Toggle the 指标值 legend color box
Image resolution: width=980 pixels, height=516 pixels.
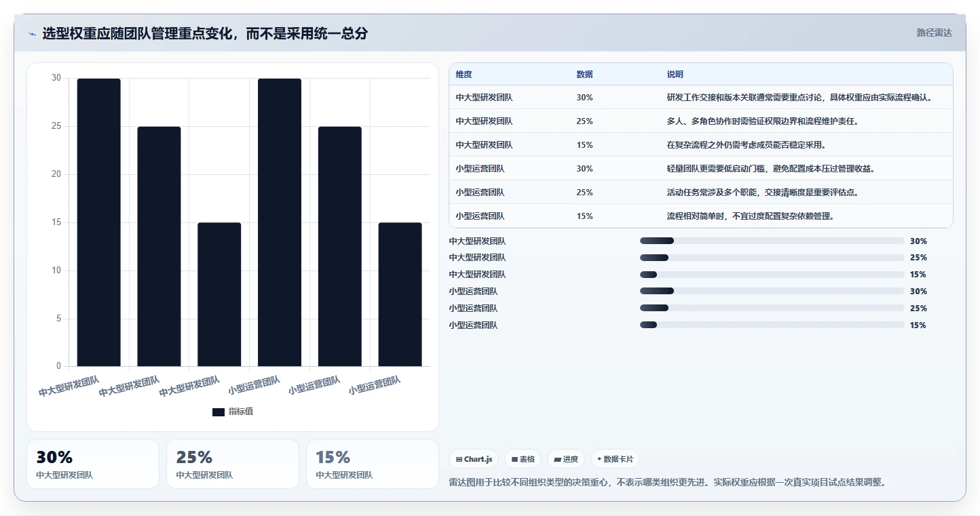[219, 412]
